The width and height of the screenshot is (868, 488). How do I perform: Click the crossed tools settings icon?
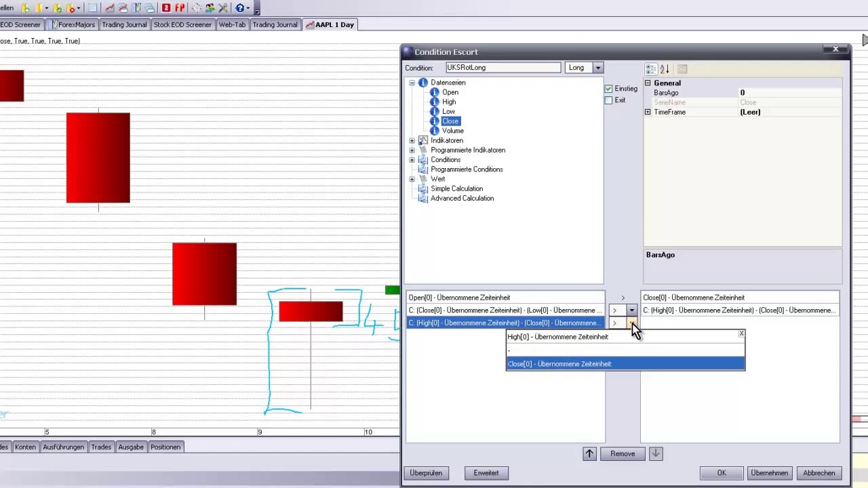pos(223,8)
